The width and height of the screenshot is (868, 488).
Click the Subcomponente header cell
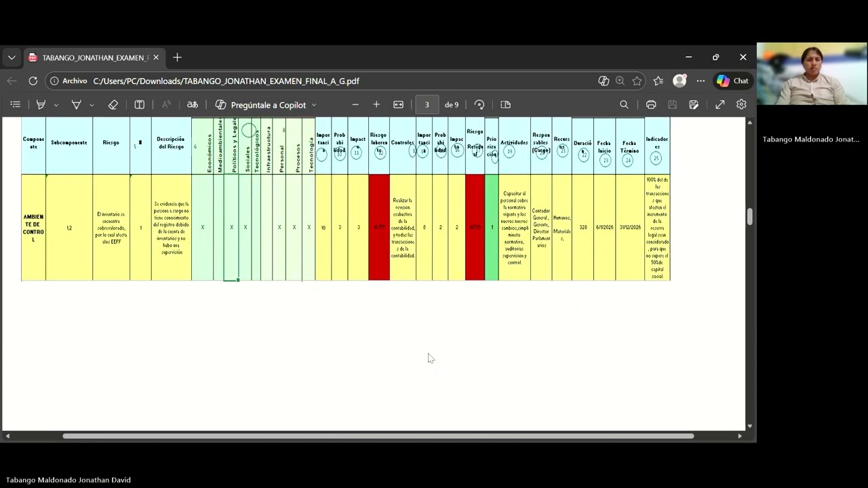click(69, 146)
